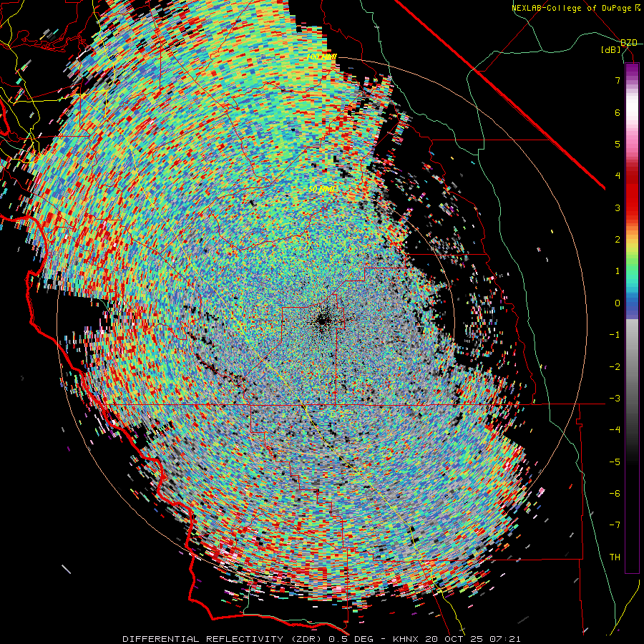Click the -6 value on the dB scale
Image resolution: width=644 pixels, height=644 pixels.
coord(615,493)
